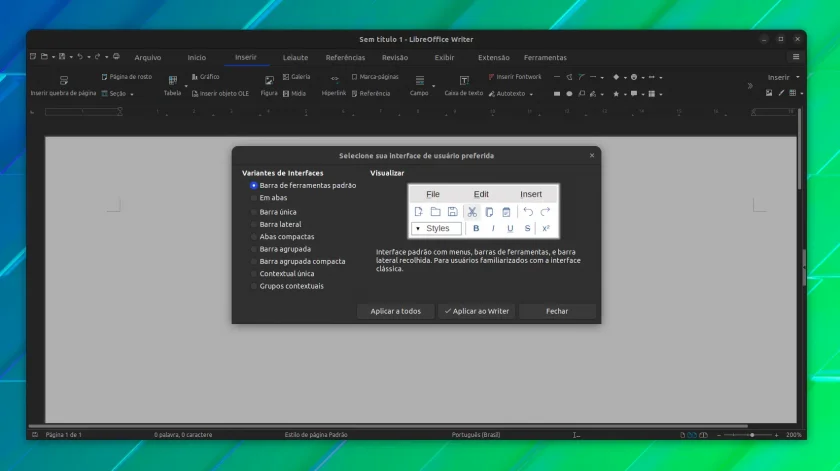Image resolution: width=840 pixels, height=471 pixels.
Task: Insert Mídia file
Action: (294, 93)
